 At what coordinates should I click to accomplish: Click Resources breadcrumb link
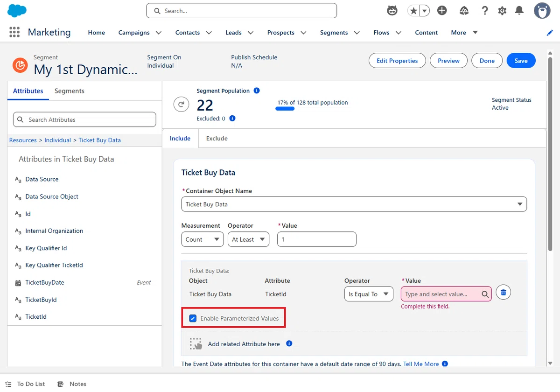(23, 140)
